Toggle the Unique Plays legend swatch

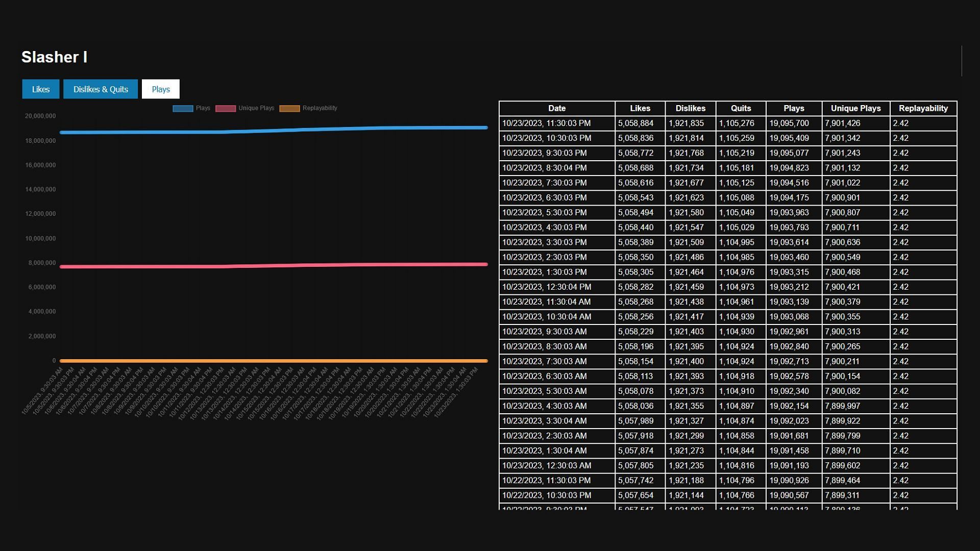point(226,109)
